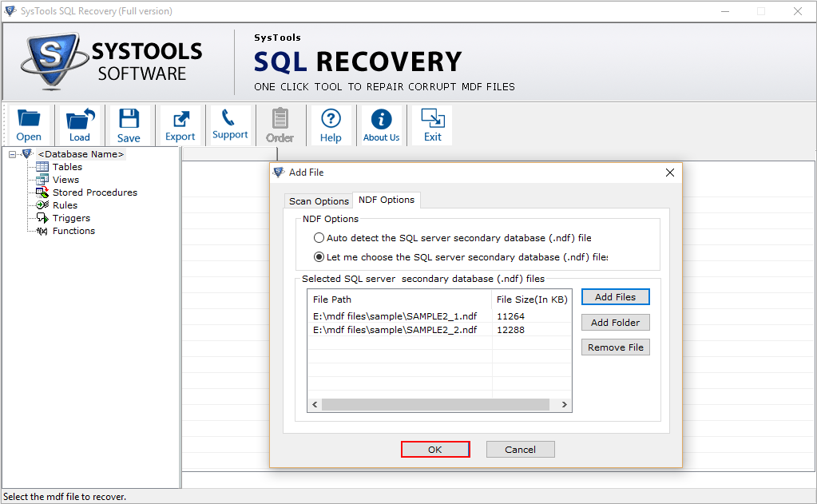Image resolution: width=817 pixels, height=504 pixels.
Task: Collapse the Database Name tree node
Action: (x=13, y=154)
